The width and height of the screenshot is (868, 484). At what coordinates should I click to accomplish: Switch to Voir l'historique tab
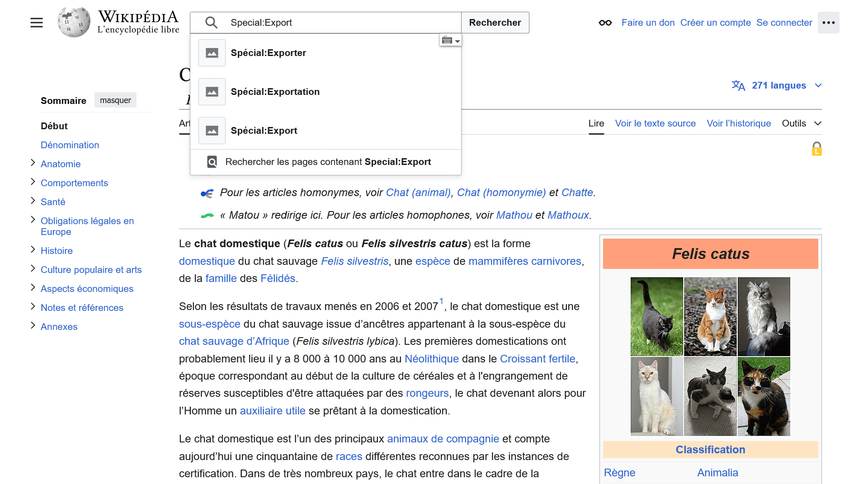(739, 123)
